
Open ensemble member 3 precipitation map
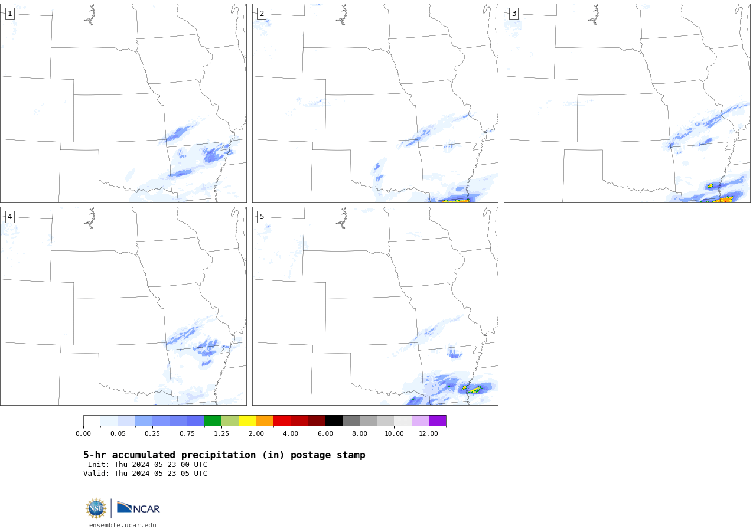(627, 103)
